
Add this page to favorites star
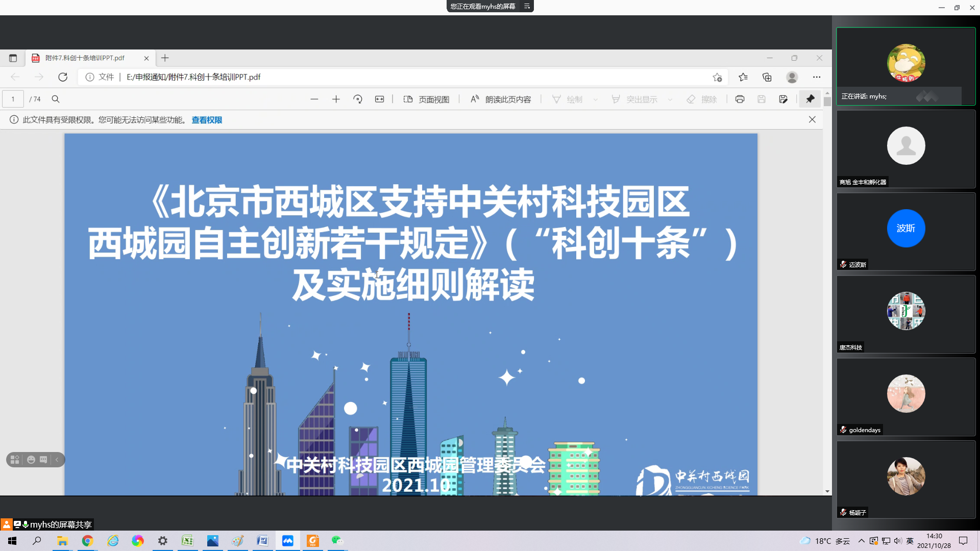pos(717,77)
